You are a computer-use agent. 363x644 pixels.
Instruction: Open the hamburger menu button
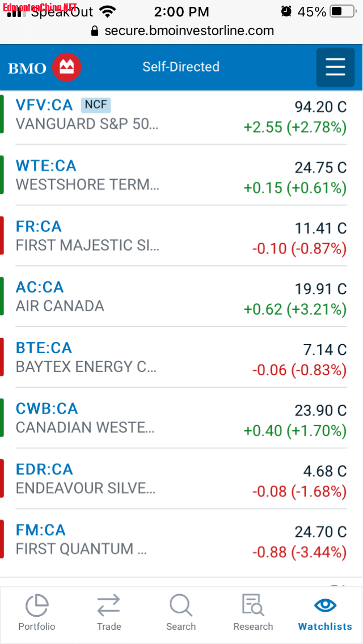[335, 67]
